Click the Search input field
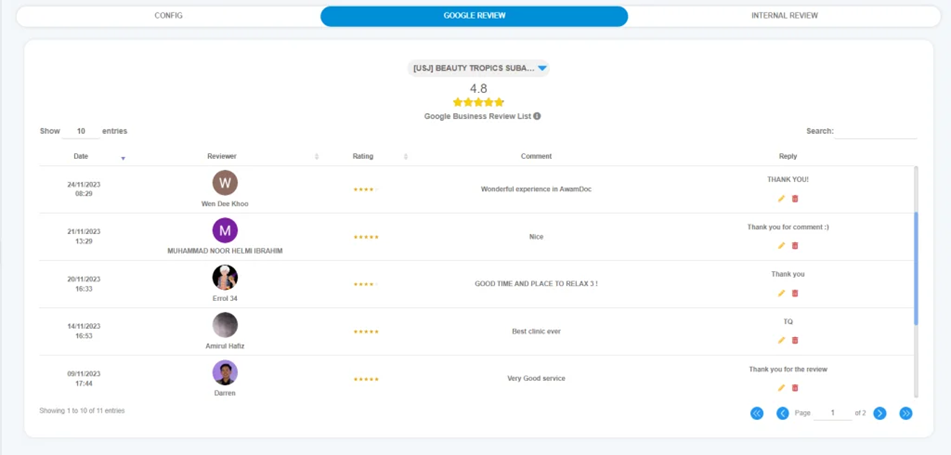951x455 pixels. (x=876, y=132)
